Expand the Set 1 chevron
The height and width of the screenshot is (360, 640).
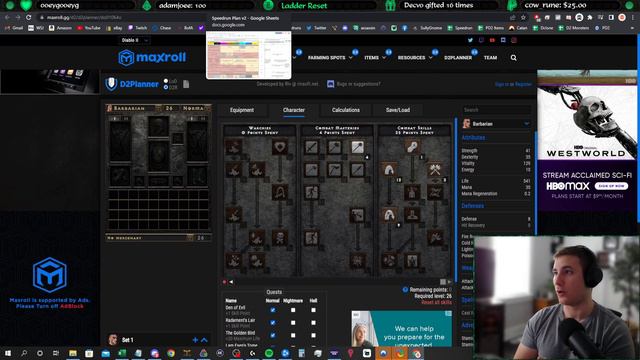pos(204,340)
